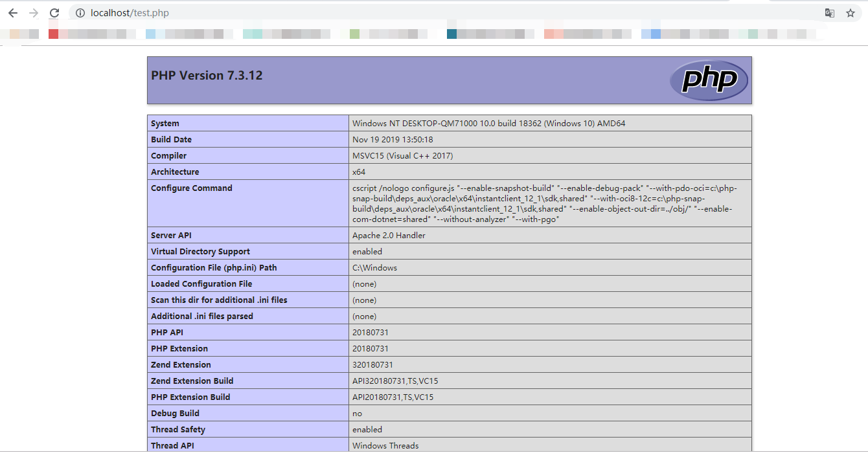
Task: Select the Zend Extension label
Action: click(181, 365)
